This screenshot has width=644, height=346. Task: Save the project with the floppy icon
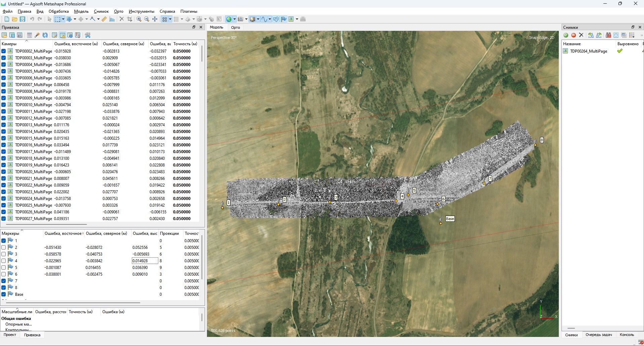(x=22, y=19)
